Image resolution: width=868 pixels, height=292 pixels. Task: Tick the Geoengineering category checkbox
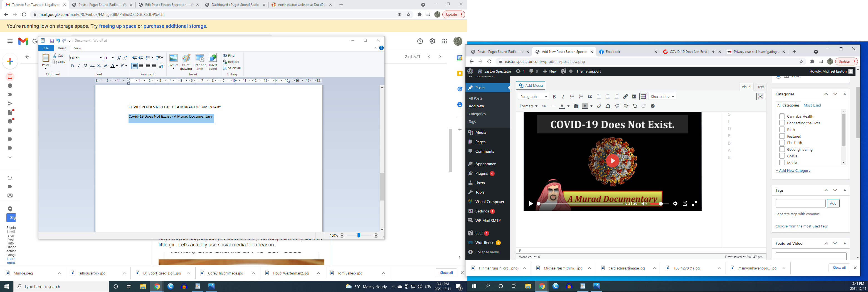(x=782, y=149)
